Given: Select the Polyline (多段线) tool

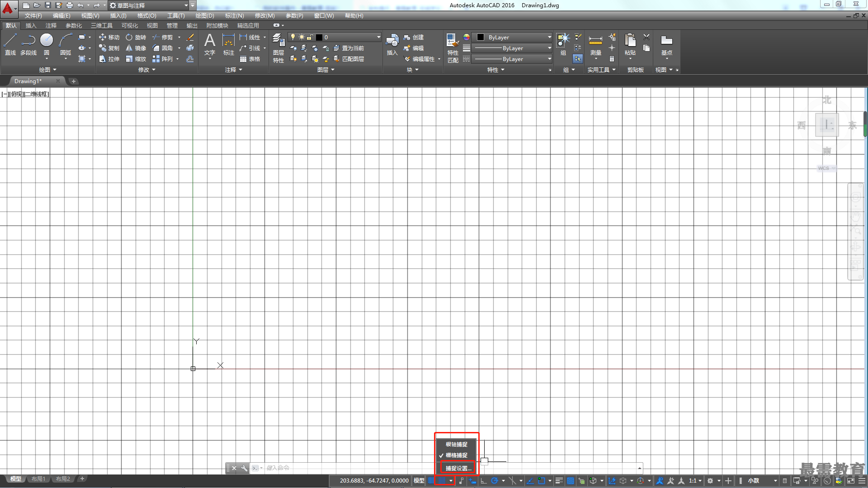Looking at the screenshot, I should pos(28,44).
